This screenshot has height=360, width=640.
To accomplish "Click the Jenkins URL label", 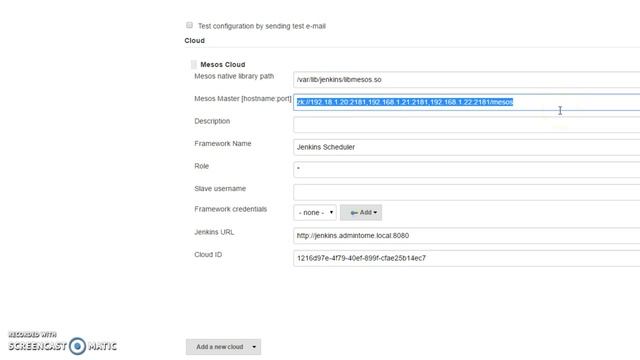I will pos(214,232).
